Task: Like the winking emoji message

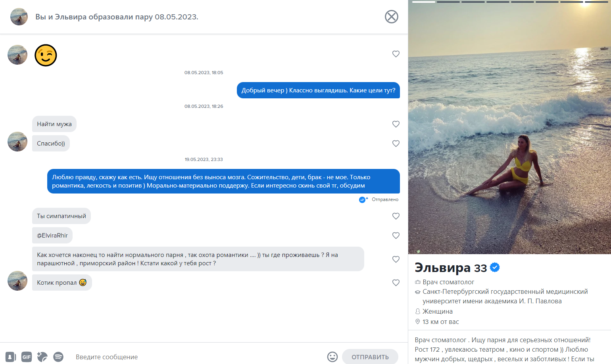Action: (x=396, y=54)
